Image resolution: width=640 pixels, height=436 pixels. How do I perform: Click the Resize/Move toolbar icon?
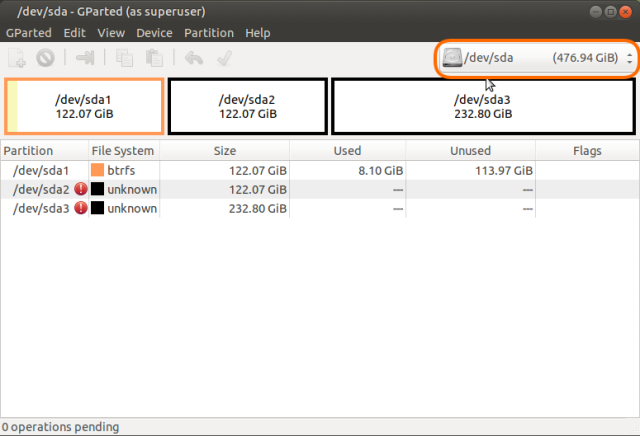tap(84, 59)
